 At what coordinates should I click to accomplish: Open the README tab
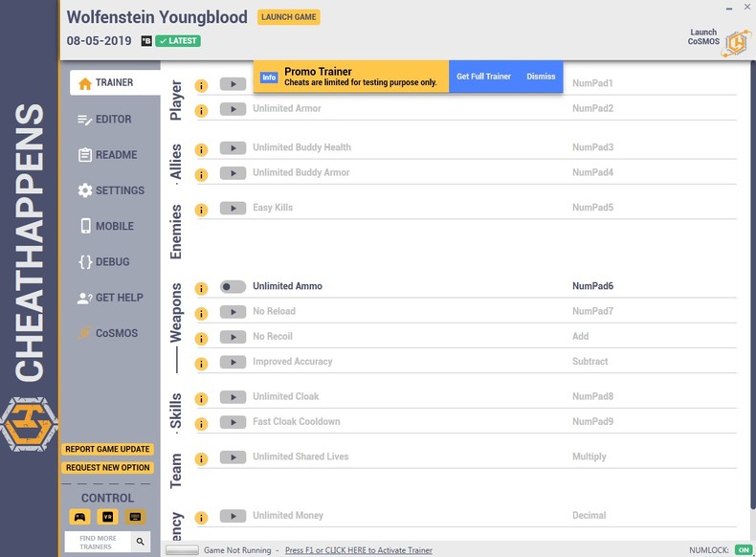[107, 155]
